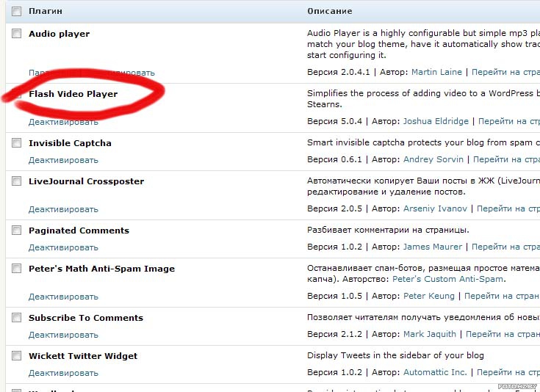Click the Paginated Comments plugin name

(79, 231)
